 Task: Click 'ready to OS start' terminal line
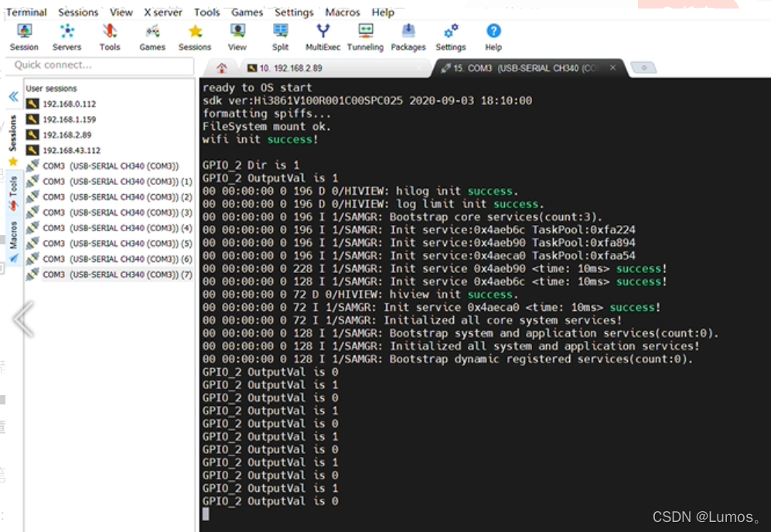258,87
